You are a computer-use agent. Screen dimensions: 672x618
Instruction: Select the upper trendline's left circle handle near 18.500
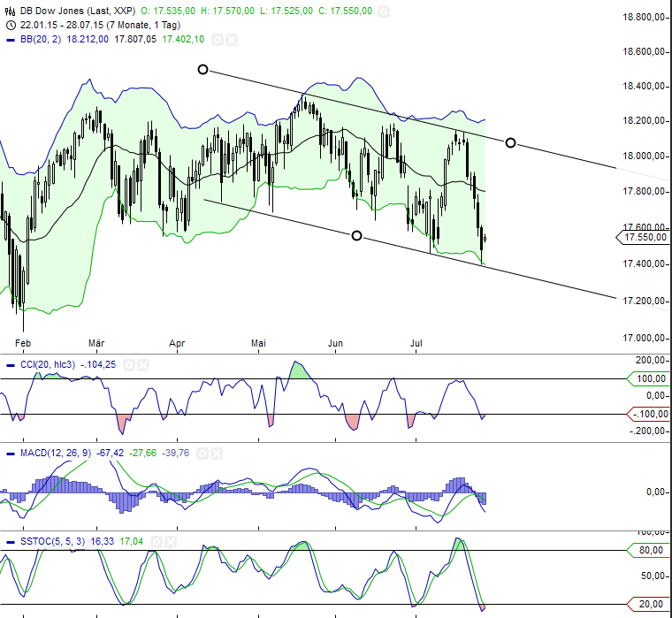202,70
